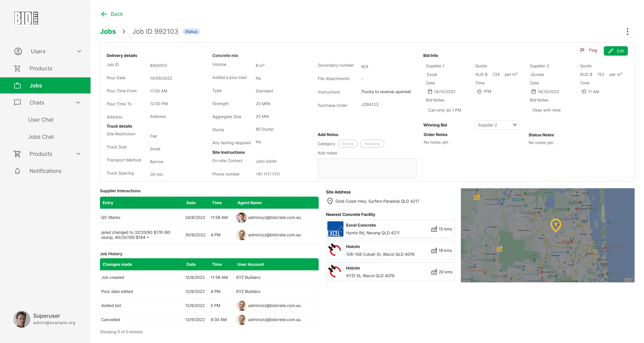Click the Gold Coast Hwy site address text

click(377, 201)
